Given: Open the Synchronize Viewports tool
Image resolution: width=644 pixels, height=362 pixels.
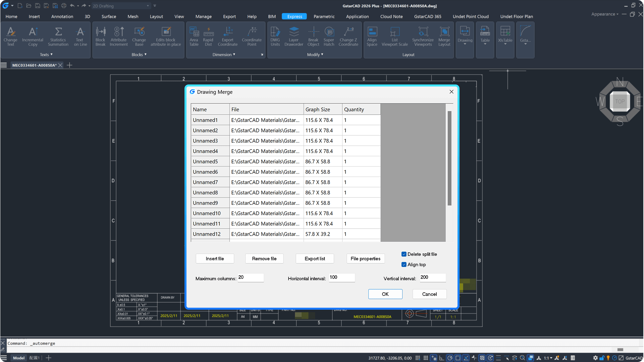Looking at the screenshot, I should [x=423, y=36].
